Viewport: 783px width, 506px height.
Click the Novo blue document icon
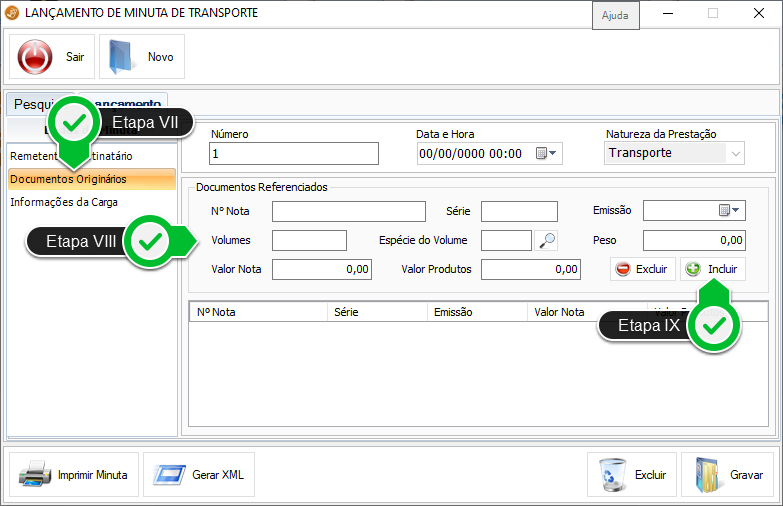click(x=122, y=57)
